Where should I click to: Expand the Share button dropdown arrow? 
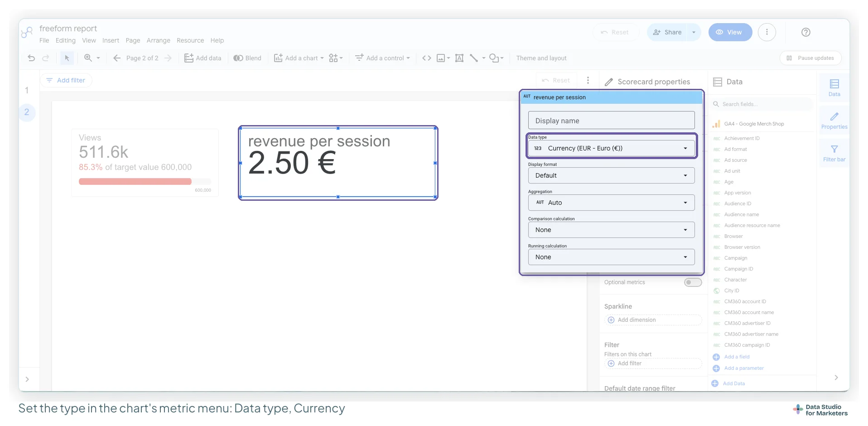pyautogui.click(x=694, y=32)
